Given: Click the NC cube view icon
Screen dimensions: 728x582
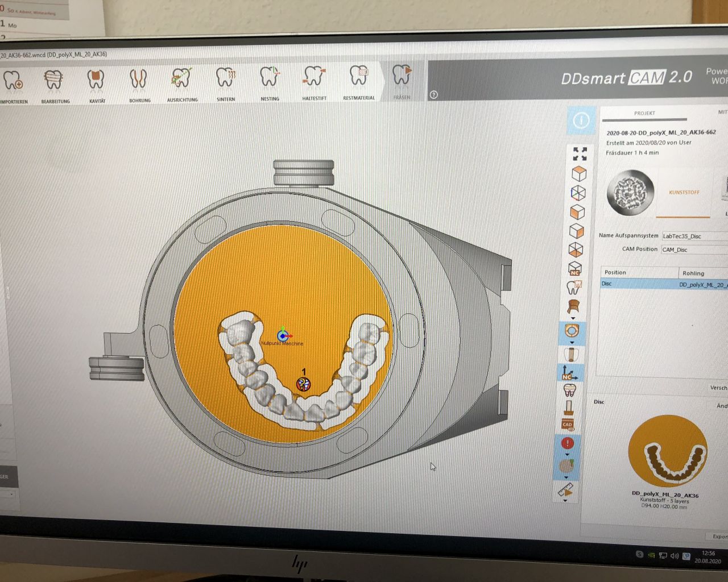Looking at the screenshot, I should click(574, 268).
